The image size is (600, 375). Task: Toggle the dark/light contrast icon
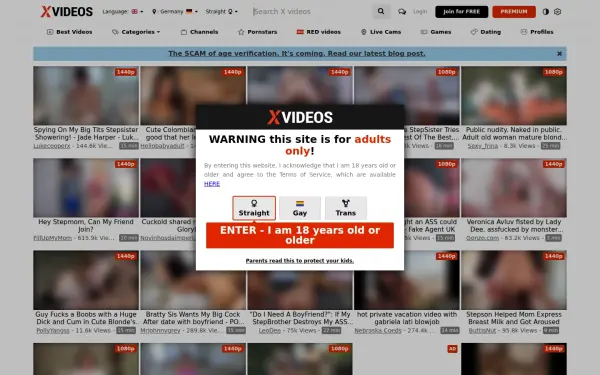pos(546,11)
